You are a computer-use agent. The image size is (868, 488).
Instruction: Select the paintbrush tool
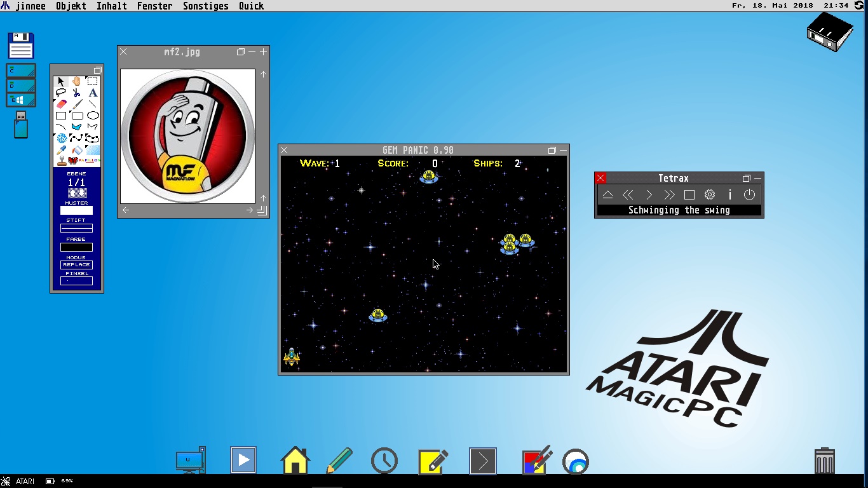77,104
